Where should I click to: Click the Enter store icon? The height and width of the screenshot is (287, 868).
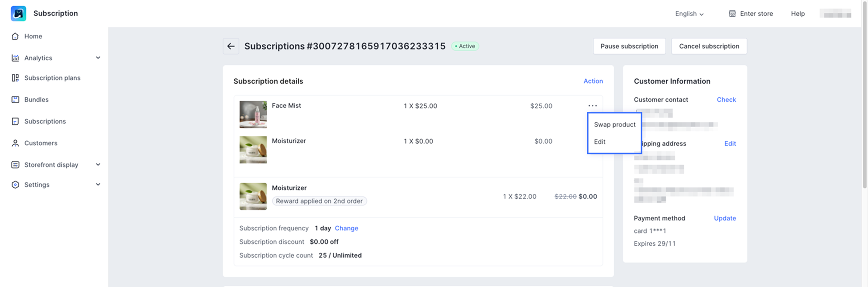click(x=732, y=14)
